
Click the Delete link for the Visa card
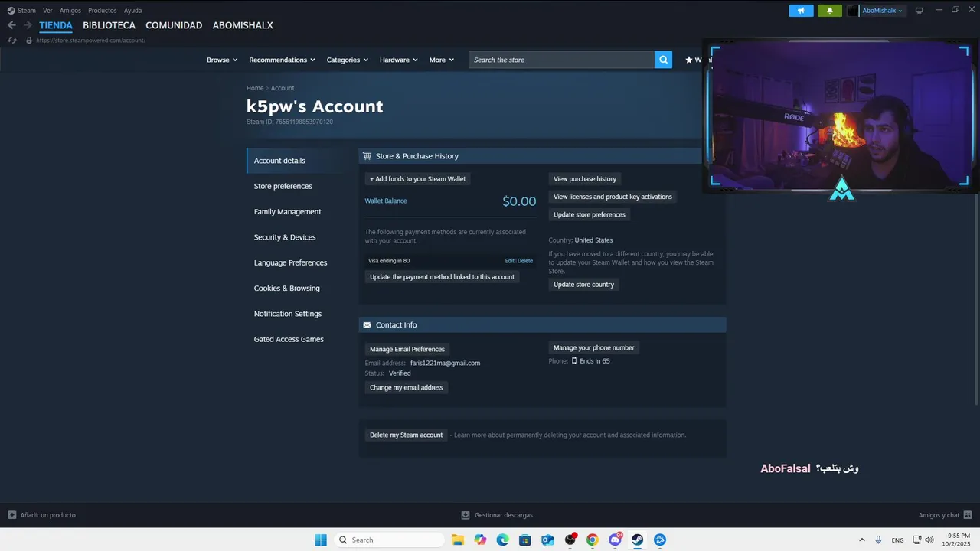(525, 261)
